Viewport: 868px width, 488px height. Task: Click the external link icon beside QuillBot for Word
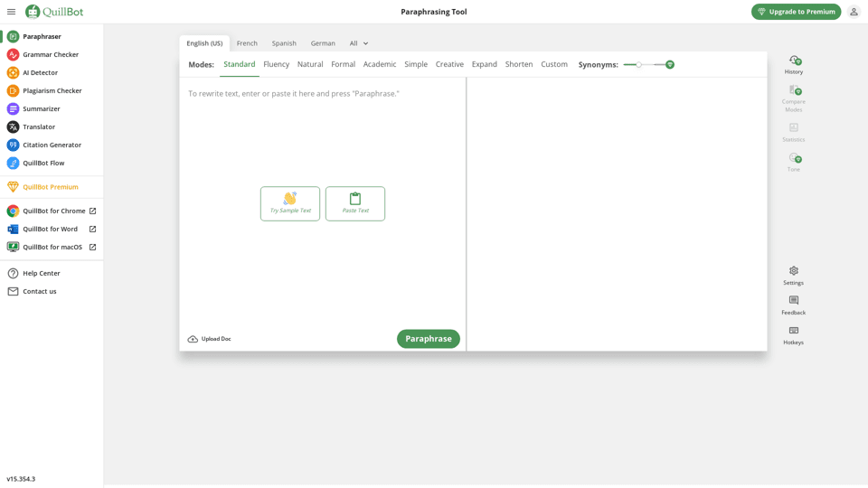click(92, 229)
